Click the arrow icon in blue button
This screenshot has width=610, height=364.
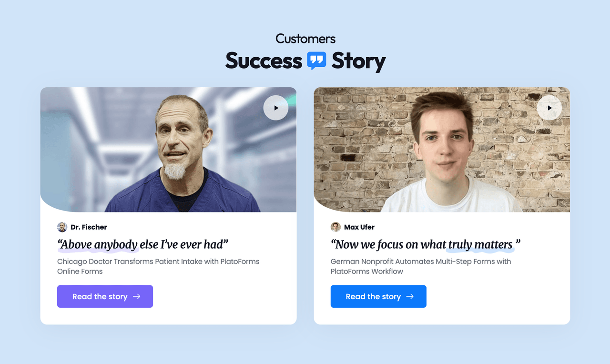tap(410, 296)
